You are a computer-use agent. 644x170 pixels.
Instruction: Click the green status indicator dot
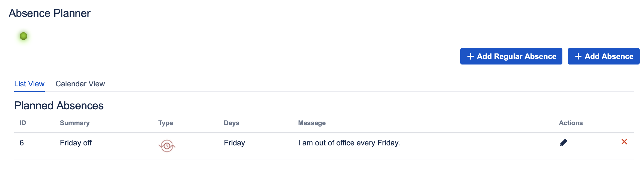coord(23,36)
